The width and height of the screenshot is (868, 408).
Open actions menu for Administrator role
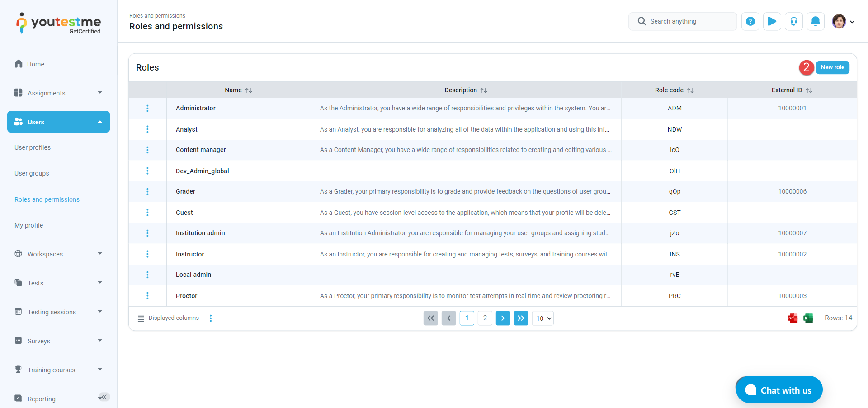147,109
